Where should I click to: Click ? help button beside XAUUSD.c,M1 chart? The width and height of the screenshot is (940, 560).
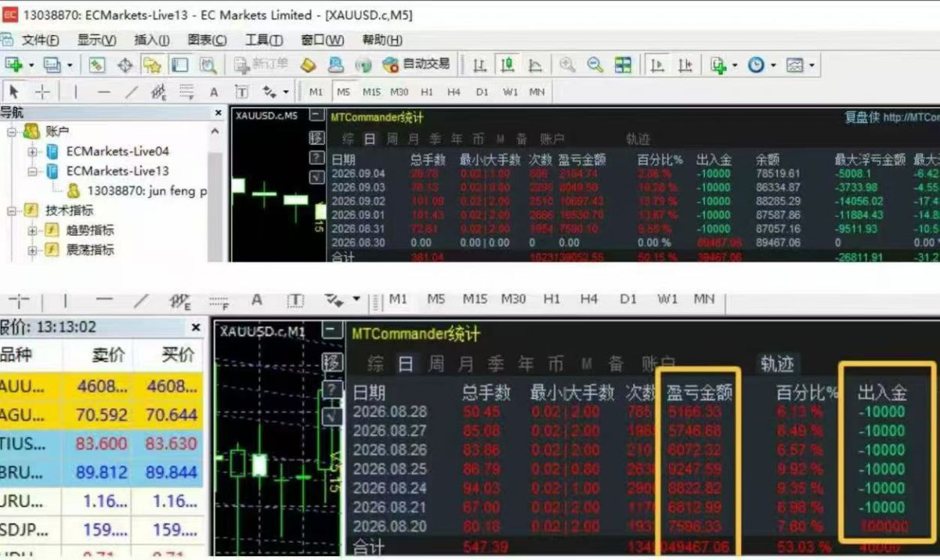pyautogui.click(x=333, y=390)
